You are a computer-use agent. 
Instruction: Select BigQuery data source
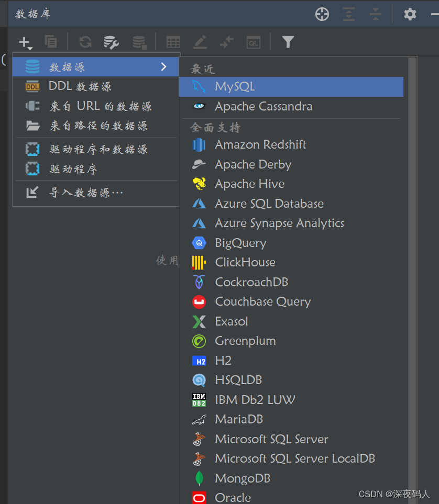pos(291,243)
